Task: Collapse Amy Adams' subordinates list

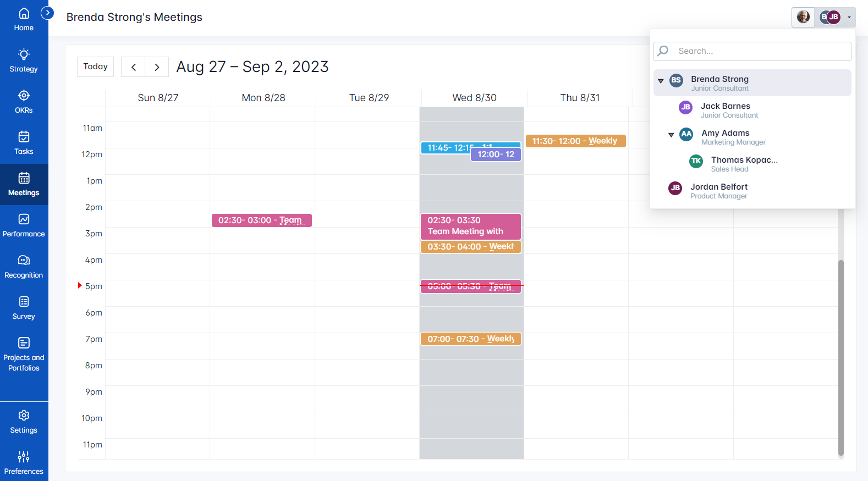Action: click(671, 135)
